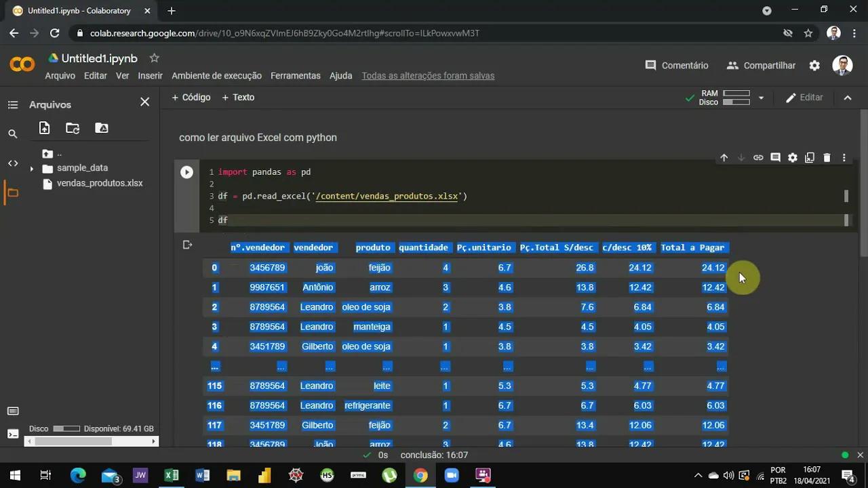Open the Ferramentas menu
Viewport: 868px width, 488px height.
(x=295, y=76)
